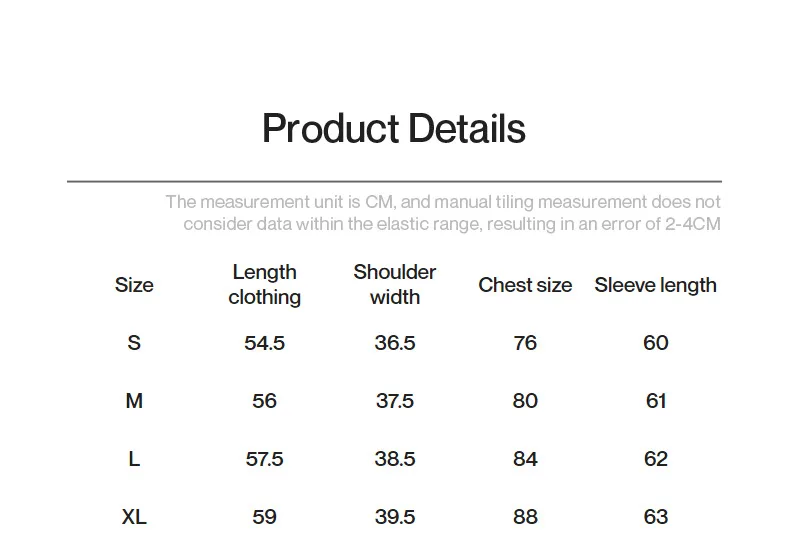Click the 39.5 shoulder width value
Screen dimensions: 790x545
[395, 517]
